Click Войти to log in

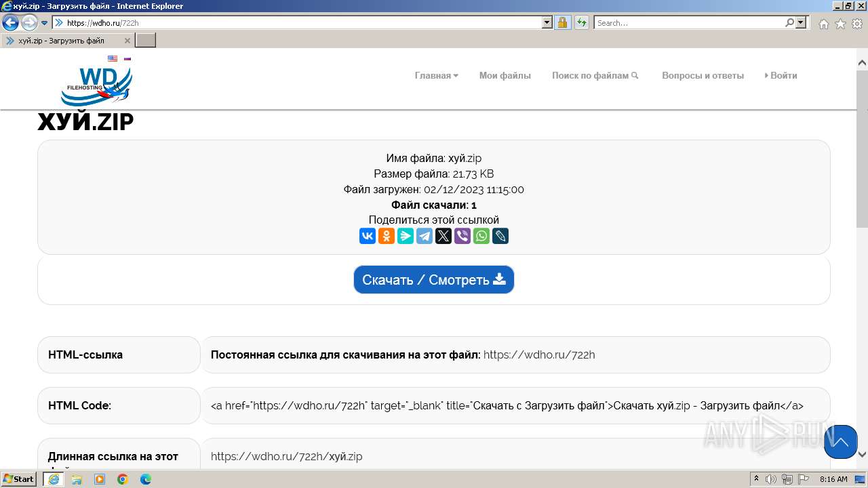(781, 75)
